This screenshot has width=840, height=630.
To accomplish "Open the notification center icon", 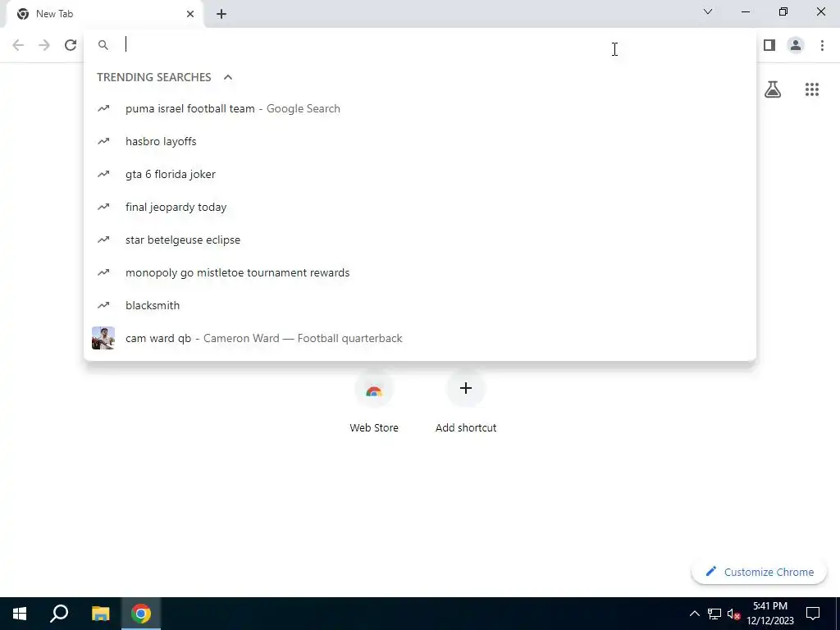I will click(813, 614).
